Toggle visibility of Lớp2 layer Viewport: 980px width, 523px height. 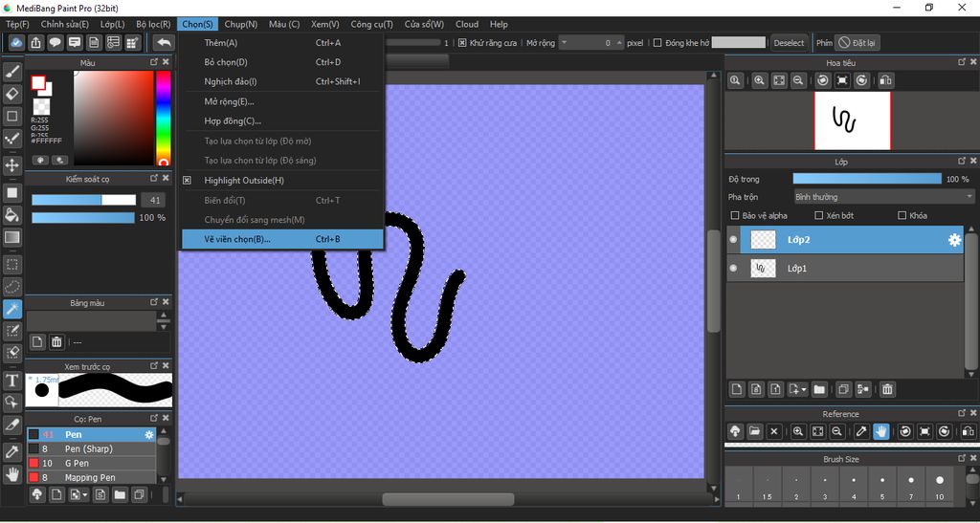click(x=733, y=239)
